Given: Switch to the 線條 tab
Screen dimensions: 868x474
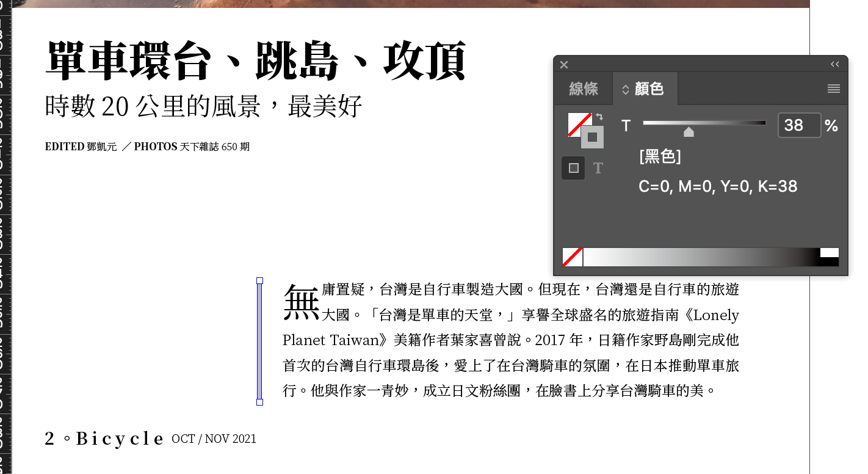Looking at the screenshot, I should click(583, 89).
